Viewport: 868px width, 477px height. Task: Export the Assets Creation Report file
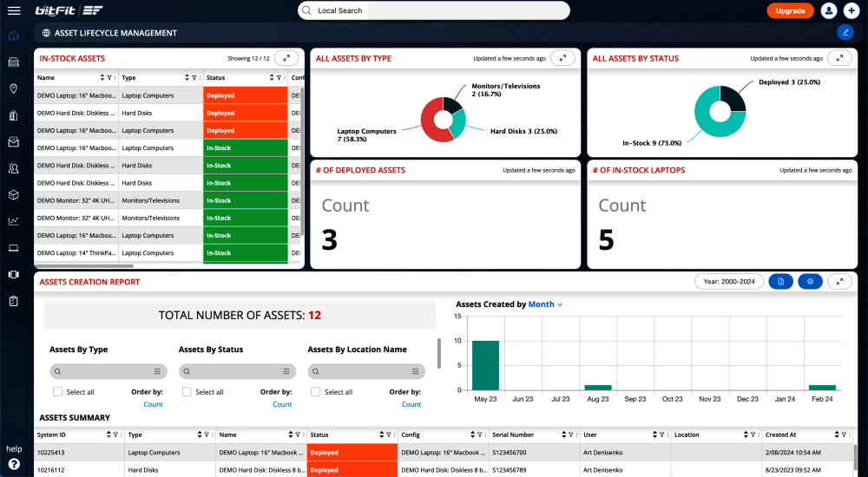pyautogui.click(x=780, y=282)
